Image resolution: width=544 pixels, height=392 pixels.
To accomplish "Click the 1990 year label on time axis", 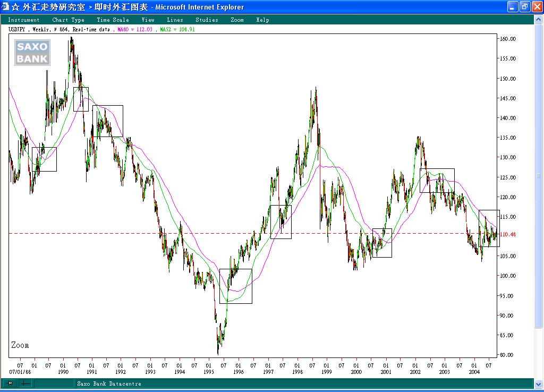I will coord(63,372).
